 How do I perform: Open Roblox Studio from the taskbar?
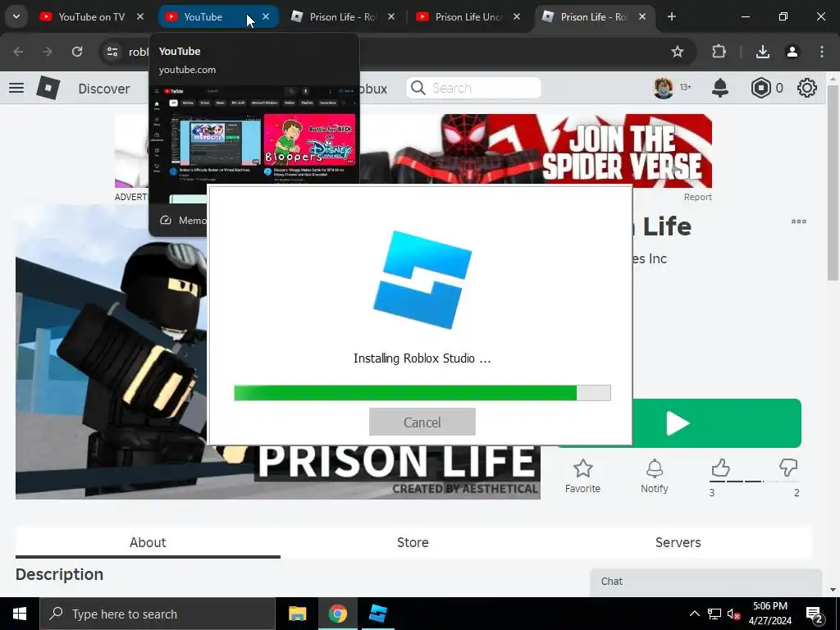click(x=378, y=614)
